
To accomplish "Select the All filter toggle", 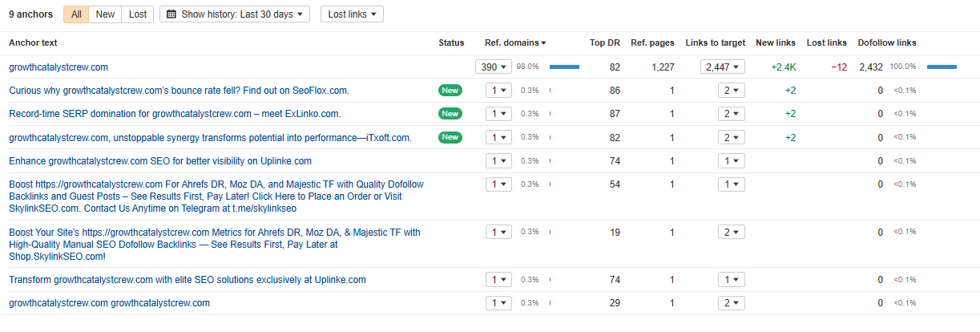I will pos(76,14).
